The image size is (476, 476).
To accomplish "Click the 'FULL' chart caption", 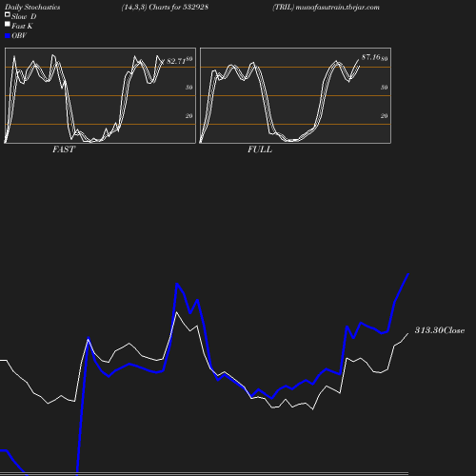I will click(260, 149).
